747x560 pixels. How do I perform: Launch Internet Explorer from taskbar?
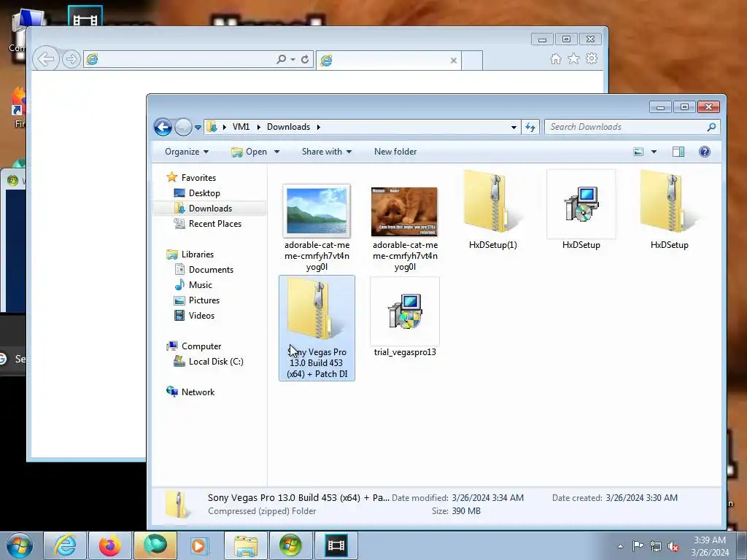65,545
